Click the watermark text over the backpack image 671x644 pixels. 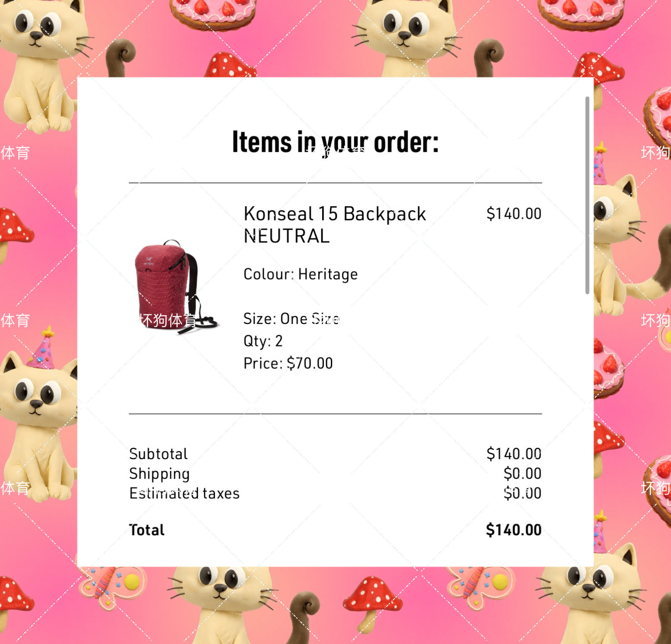[x=168, y=320]
